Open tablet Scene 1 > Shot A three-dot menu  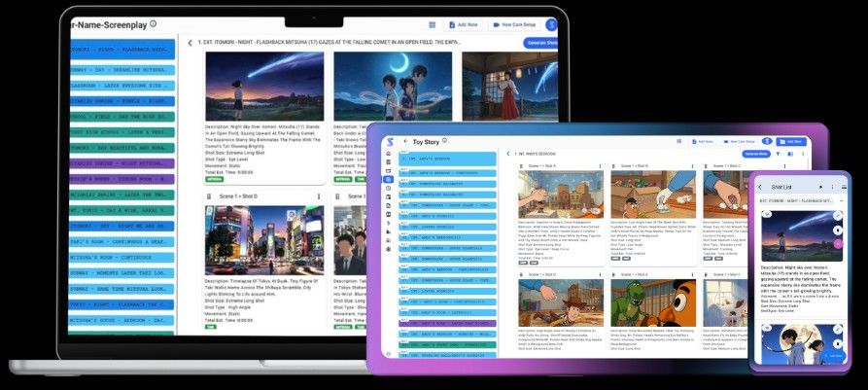(600, 165)
